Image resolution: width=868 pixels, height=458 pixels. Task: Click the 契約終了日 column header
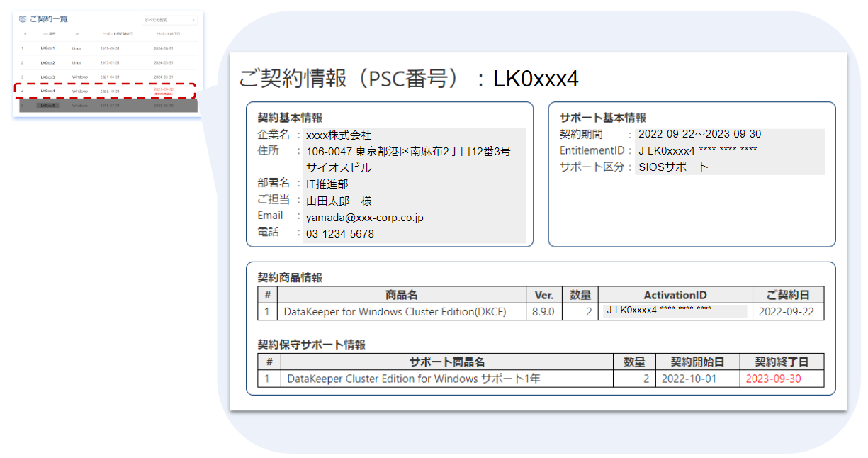tap(782, 362)
